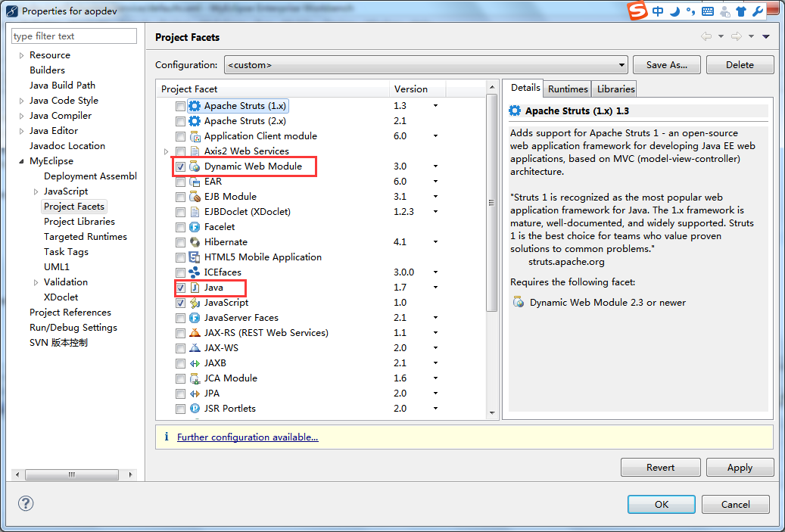This screenshot has width=785, height=532.
Task: Click the Java facet J icon
Action: pyautogui.click(x=195, y=288)
